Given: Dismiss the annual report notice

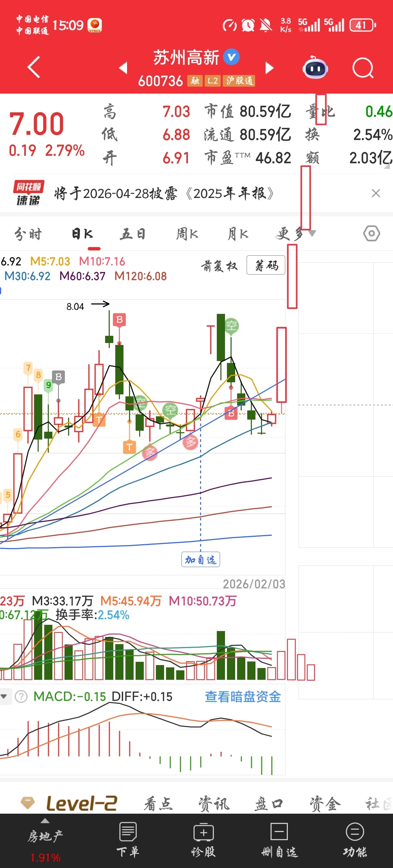Looking at the screenshot, I should pyautogui.click(x=376, y=193).
